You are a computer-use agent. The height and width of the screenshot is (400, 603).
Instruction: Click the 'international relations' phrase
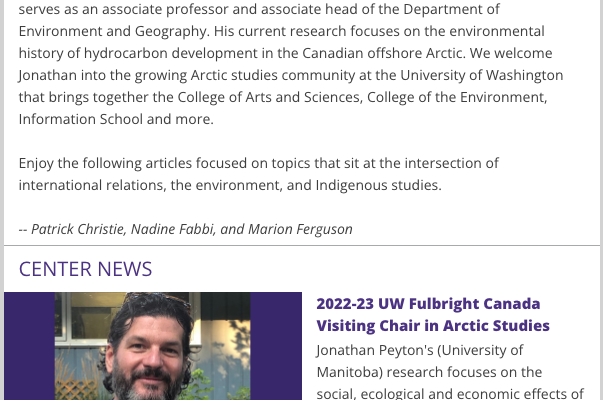click(x=91, y=185)
